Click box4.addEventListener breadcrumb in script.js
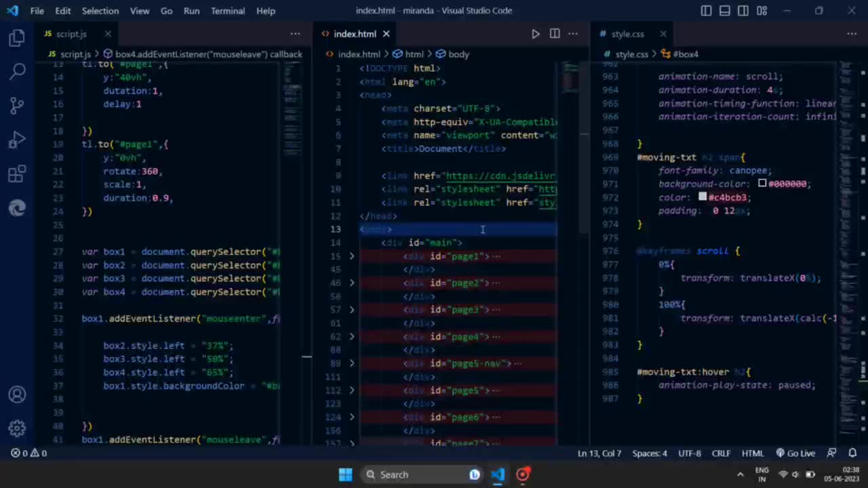 pyautogui.click(x=203, y=54)
